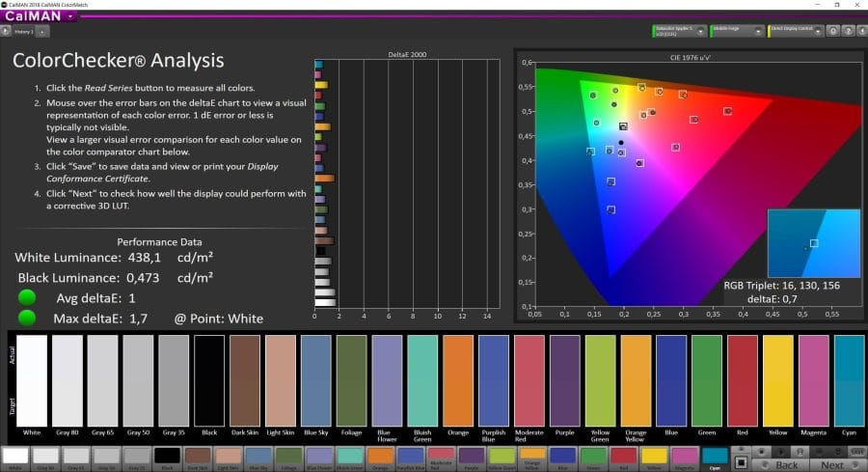Screen dimensions: 868x472
Task: Click the zoomed cyan point inset on CIE chart
Action: click(812, 241)
